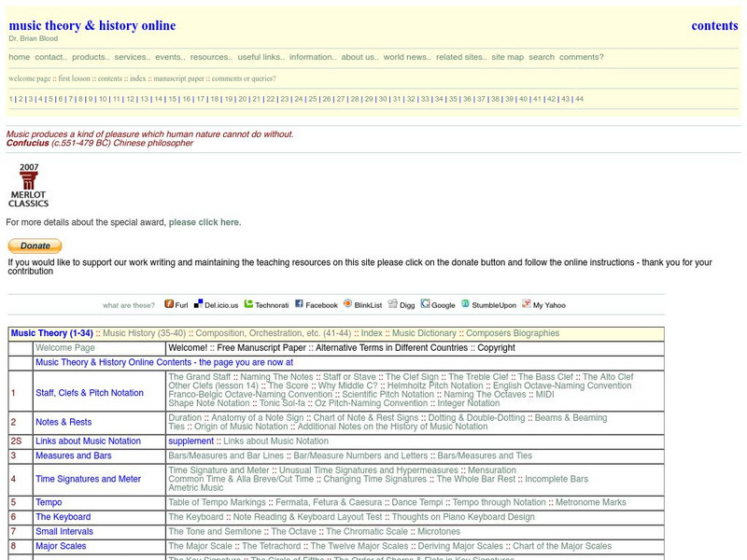
Task: Click 'The Chromatic Scale' topic link
Action: (x=367, y=531)
